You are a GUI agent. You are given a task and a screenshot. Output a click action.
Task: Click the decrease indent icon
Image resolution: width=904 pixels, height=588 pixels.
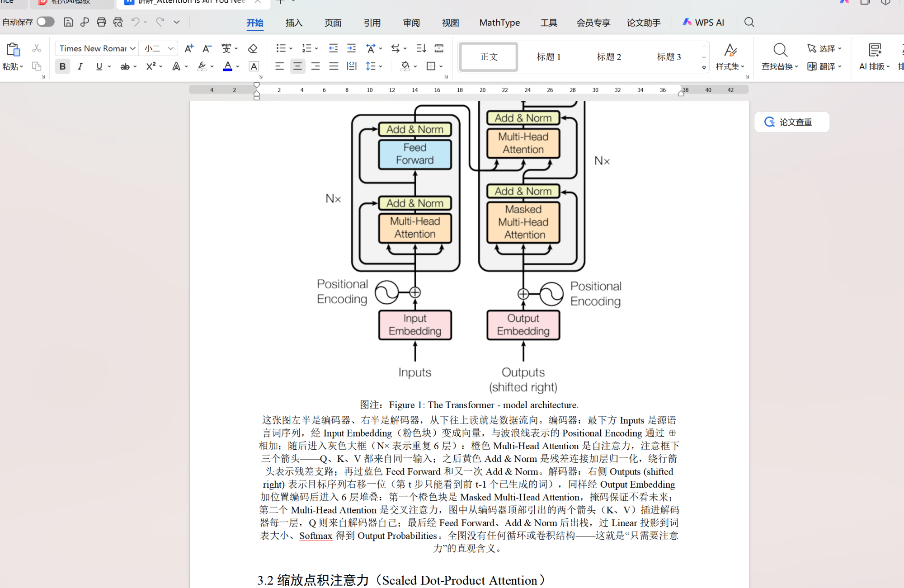333,48
